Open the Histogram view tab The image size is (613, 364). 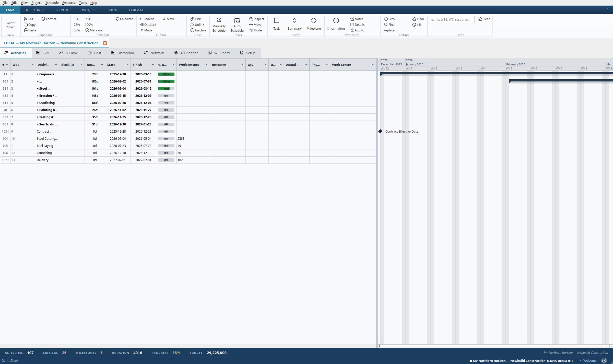click(x=123, y=53)
